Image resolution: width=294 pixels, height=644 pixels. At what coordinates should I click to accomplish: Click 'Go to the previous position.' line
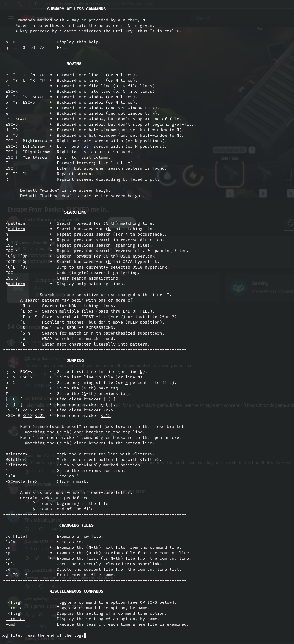[x=91, y=470]
